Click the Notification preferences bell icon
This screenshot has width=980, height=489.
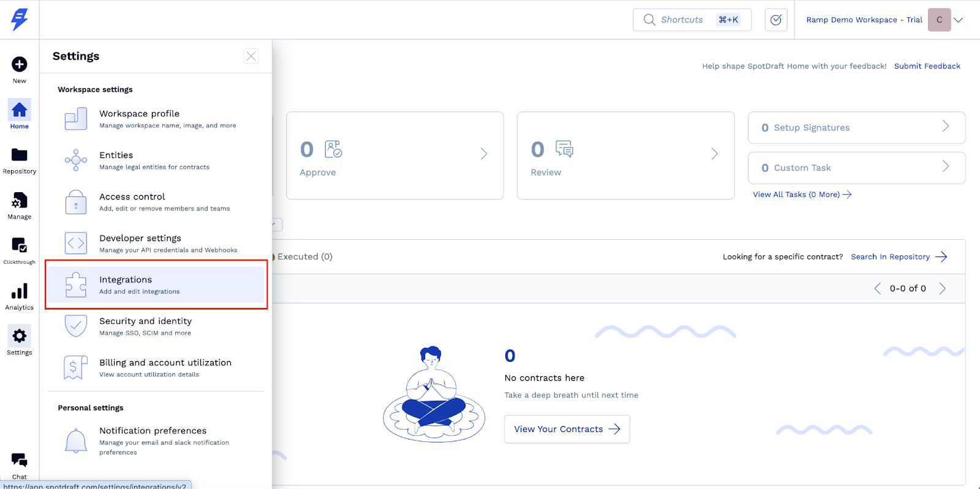[76, 441]
